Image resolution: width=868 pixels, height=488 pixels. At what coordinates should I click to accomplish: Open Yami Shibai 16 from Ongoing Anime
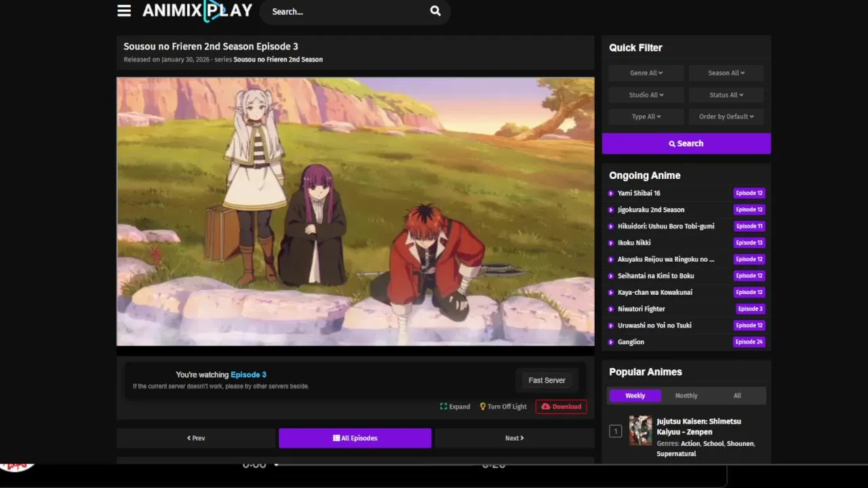(x=639, y=193)
